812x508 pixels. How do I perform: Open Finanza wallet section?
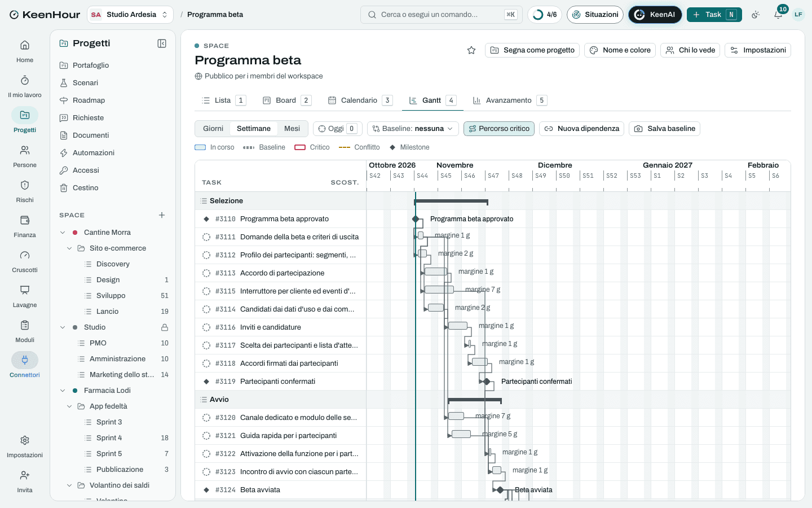25,226
